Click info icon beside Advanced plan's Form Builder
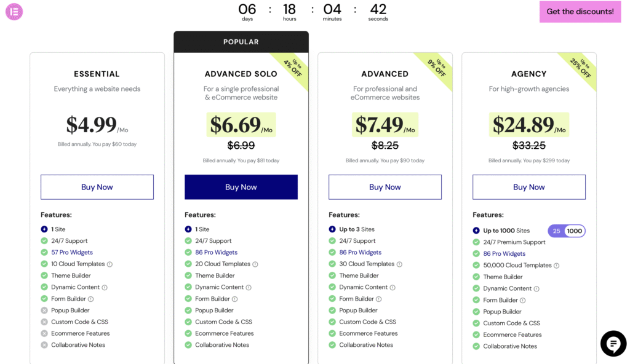The image size is (630, 364). [380, 299]
